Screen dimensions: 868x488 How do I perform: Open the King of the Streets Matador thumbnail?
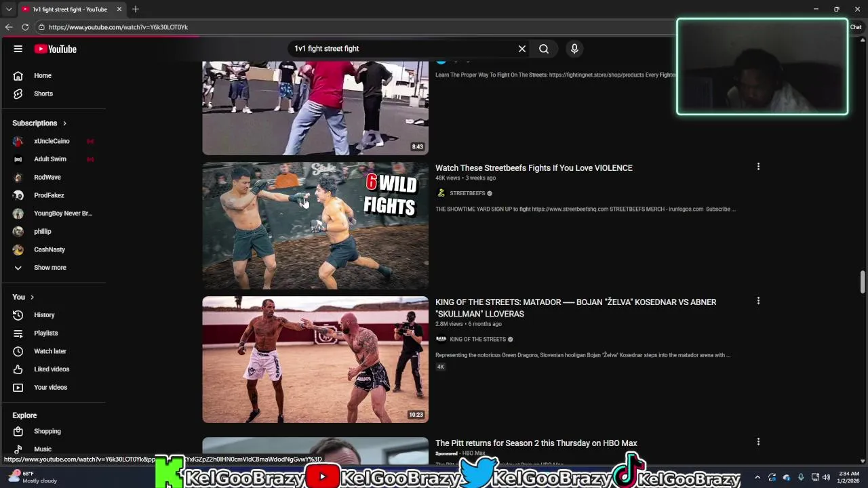(x=315, y=359)
